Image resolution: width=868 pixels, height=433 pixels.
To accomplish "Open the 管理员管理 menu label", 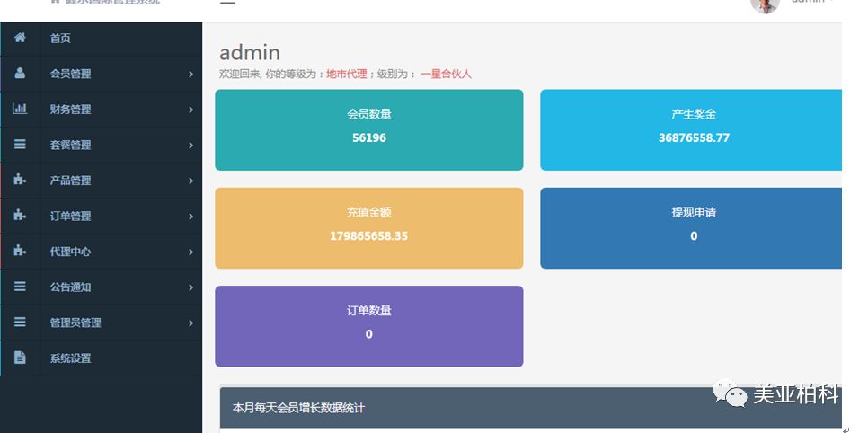I will coord(75,323).
